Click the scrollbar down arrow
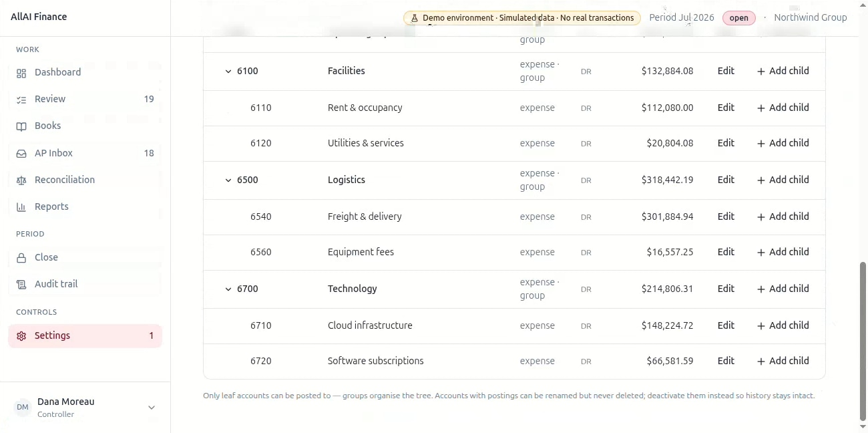Image resolution: width=868 pixels, height=433 pixels. (x=863, y=427)
